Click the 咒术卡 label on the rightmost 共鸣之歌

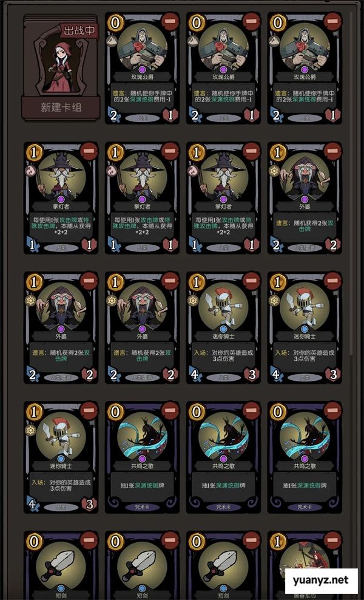(305, 507)
